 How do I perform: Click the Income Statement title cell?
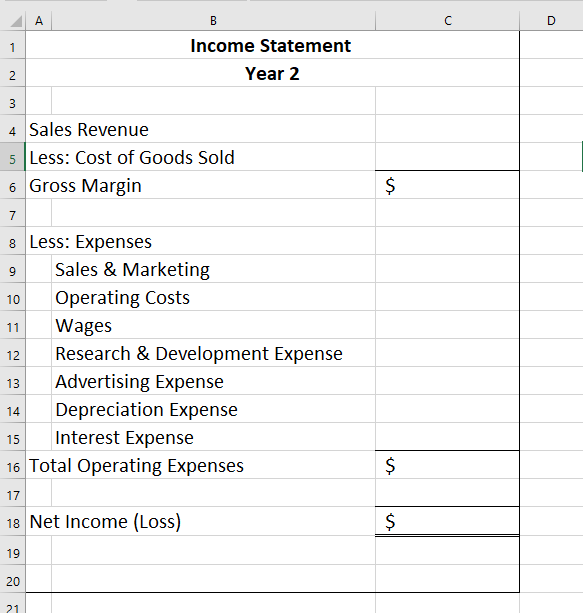click(273, 45)
